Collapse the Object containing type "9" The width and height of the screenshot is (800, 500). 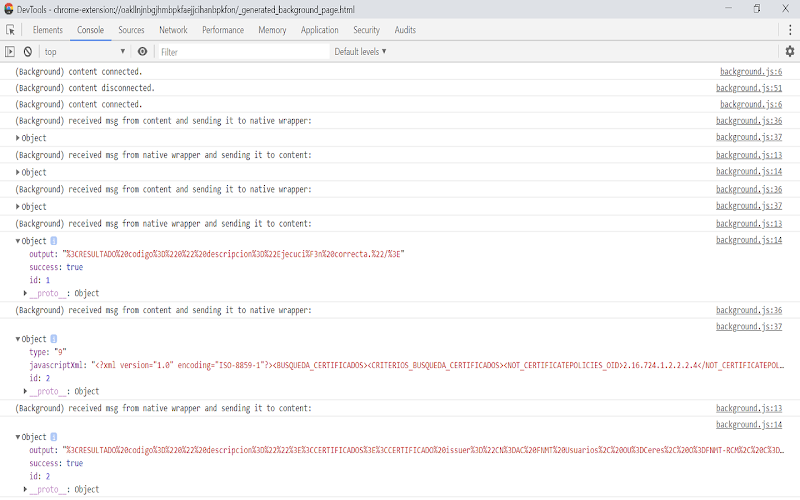click(18, 339)
